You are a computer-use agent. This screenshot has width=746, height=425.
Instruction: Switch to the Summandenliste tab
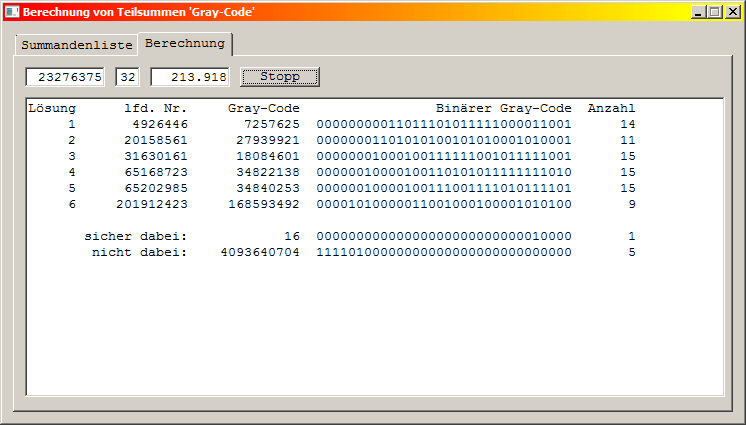[x=76, y=46]
